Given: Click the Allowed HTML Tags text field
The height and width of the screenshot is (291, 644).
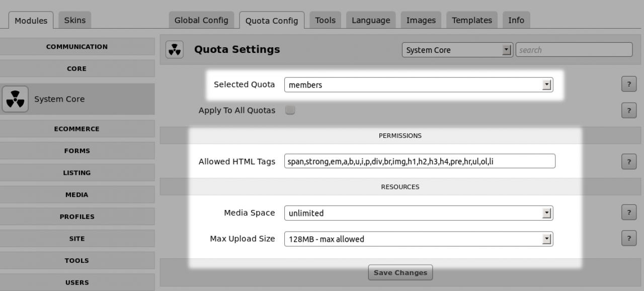Looking at the screenshot, I should (x=419, y=161).
